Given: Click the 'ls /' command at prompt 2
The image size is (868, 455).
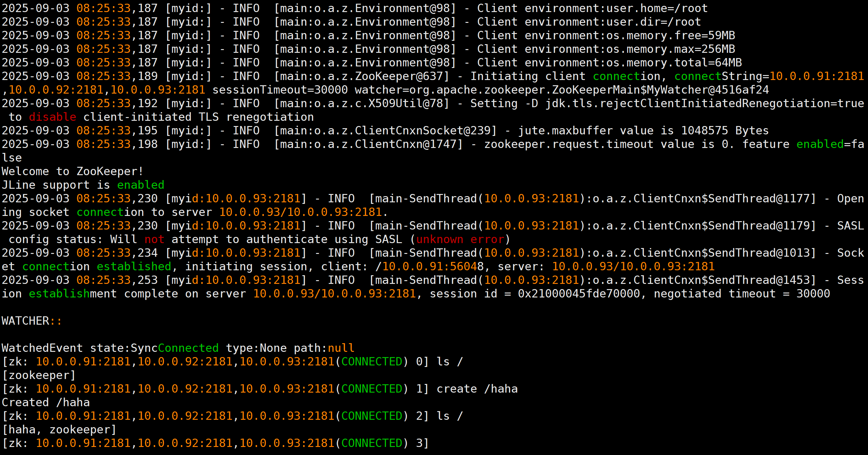Looking at the screenshot, I should pos(450,416).
